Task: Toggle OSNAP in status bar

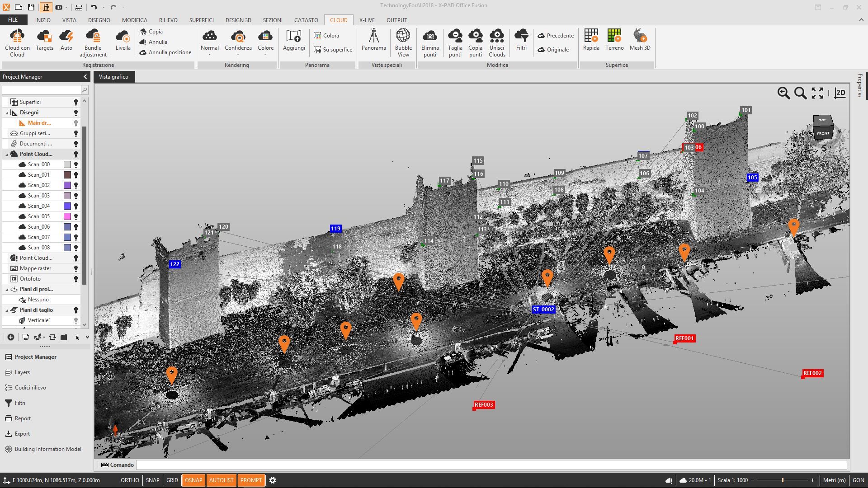Action: coord(193,480)
